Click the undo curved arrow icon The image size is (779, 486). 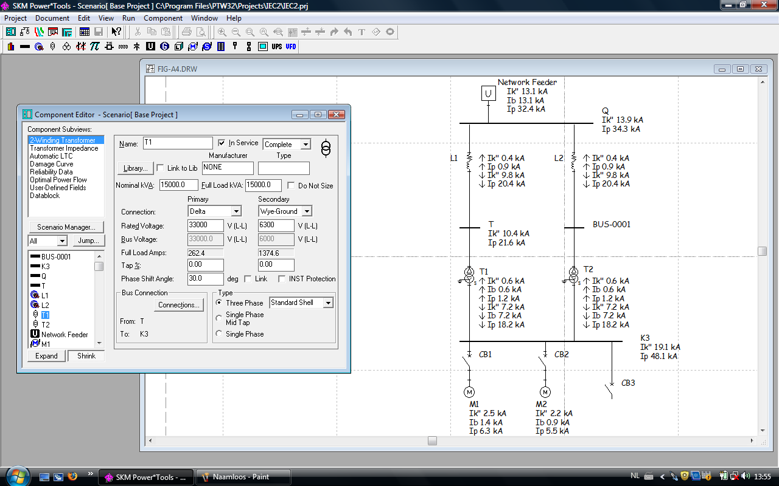coord(348,32)
